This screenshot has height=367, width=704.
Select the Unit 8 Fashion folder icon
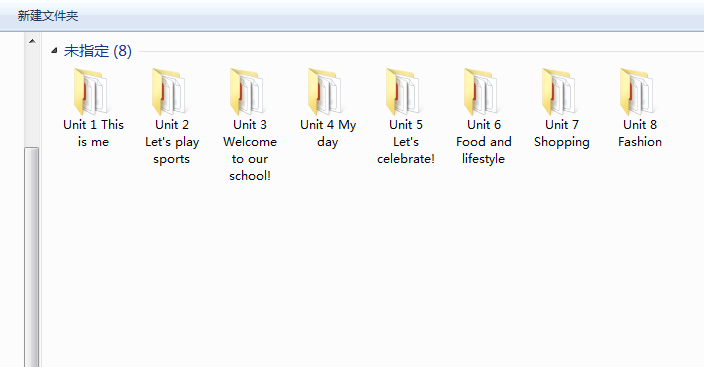tap(638, 92)
